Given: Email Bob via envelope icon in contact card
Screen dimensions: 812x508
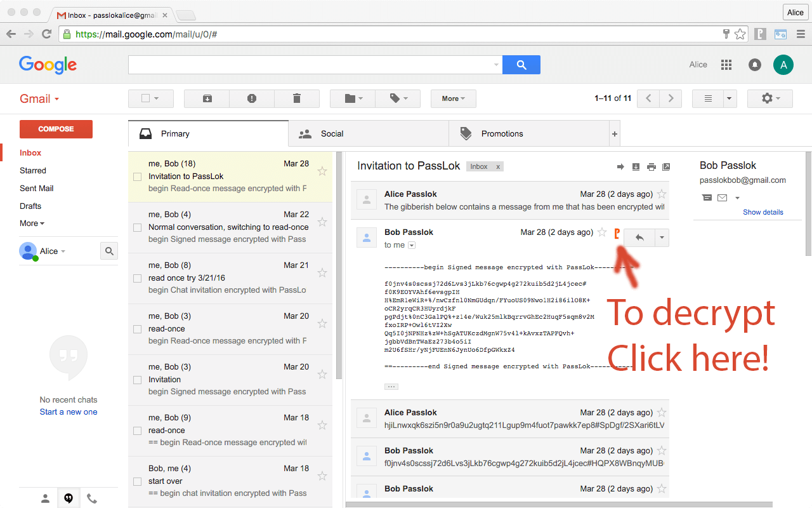Looking at the screenshot, I should click(x=722, y=198).
